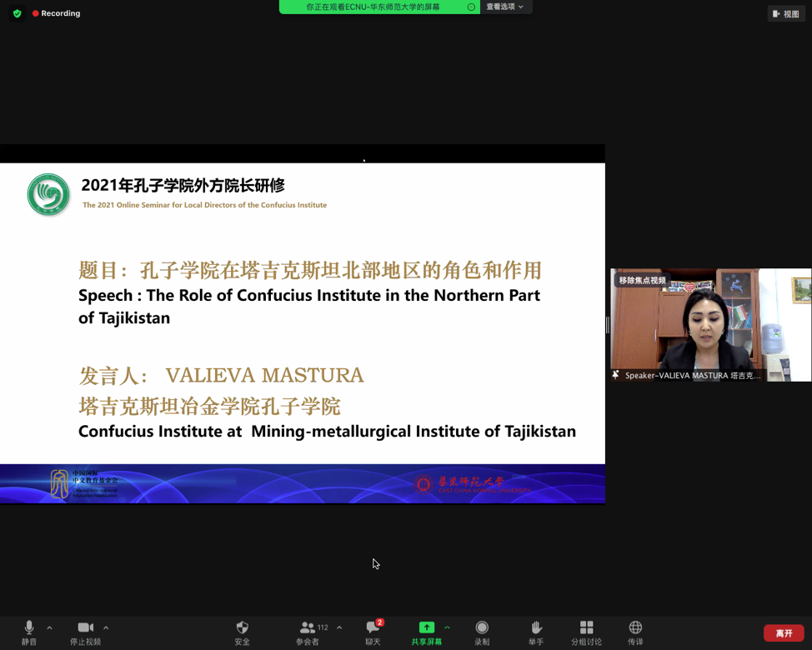Viewport: 812px width, 650px height.
Task: Open the 参会者 participants panel
Action: 308,632
